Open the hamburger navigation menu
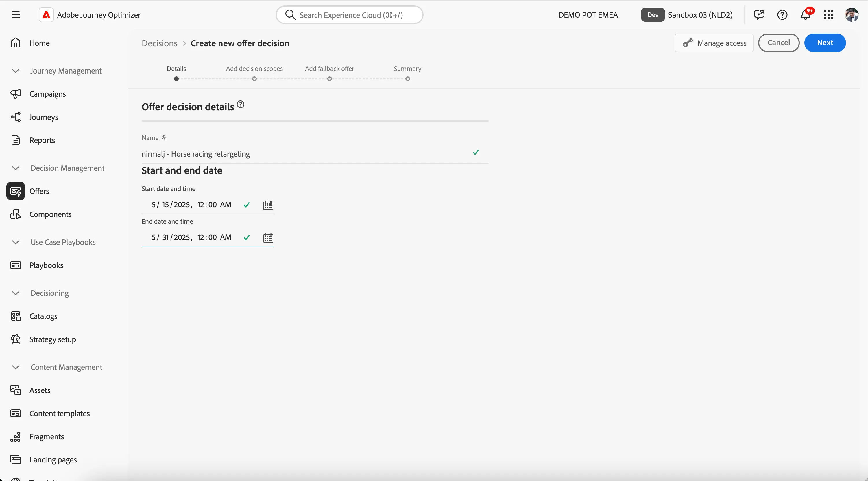 (x=16, y=15)
